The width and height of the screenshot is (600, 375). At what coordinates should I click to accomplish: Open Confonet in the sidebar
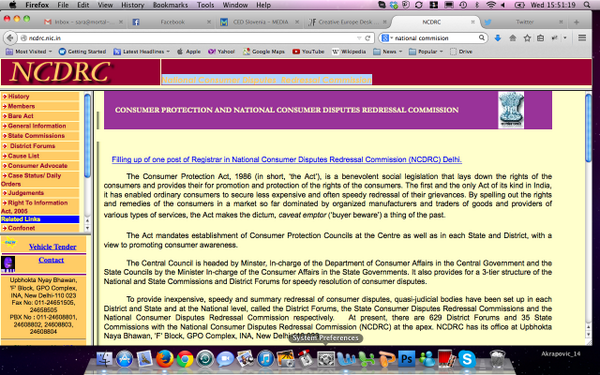(x=21, y=228)
